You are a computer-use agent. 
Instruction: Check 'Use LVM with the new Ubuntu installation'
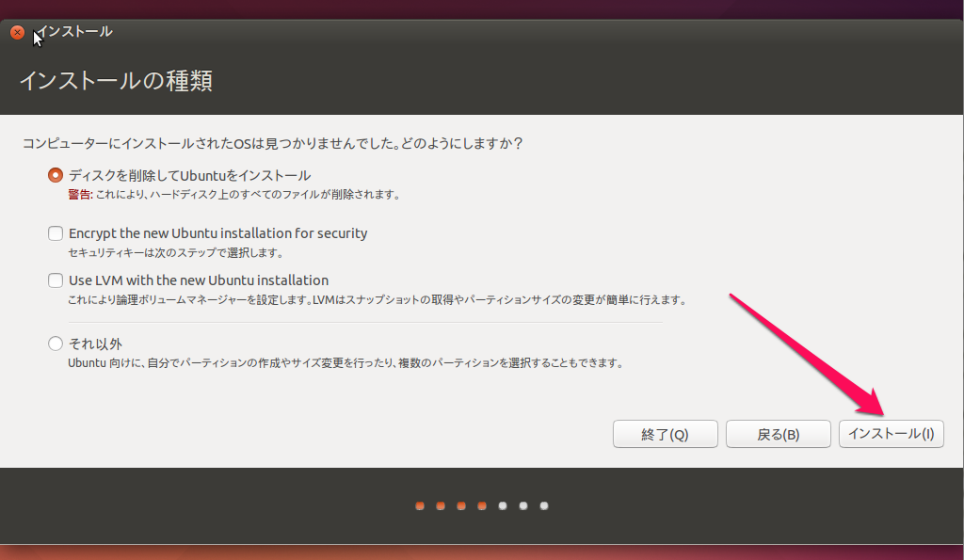pyautogui.click(x=56, y=280)
